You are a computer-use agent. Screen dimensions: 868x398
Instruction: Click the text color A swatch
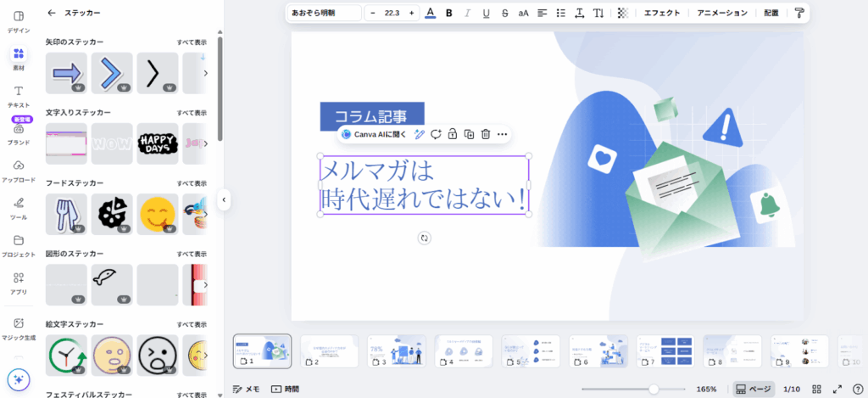click(x=430, y=13)
